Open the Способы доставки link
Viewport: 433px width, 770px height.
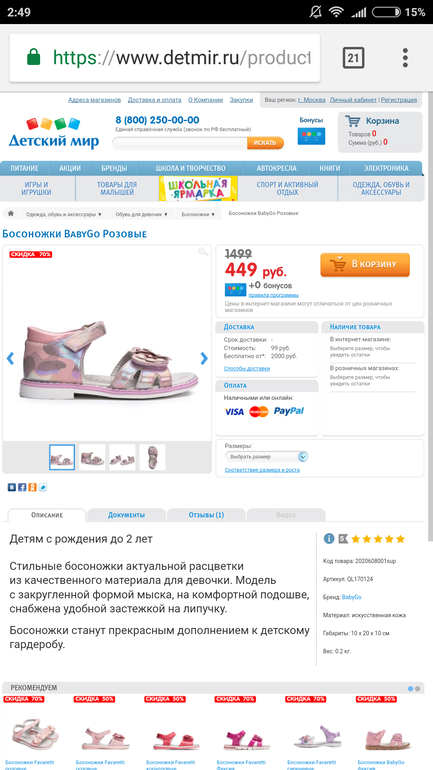(x=247, y=368)
